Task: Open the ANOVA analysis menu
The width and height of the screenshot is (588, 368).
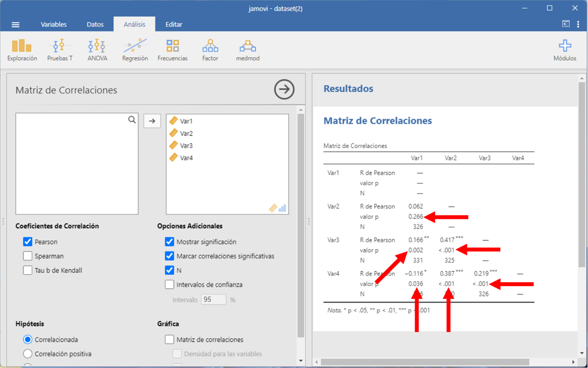Action: (x=97, y=50)
